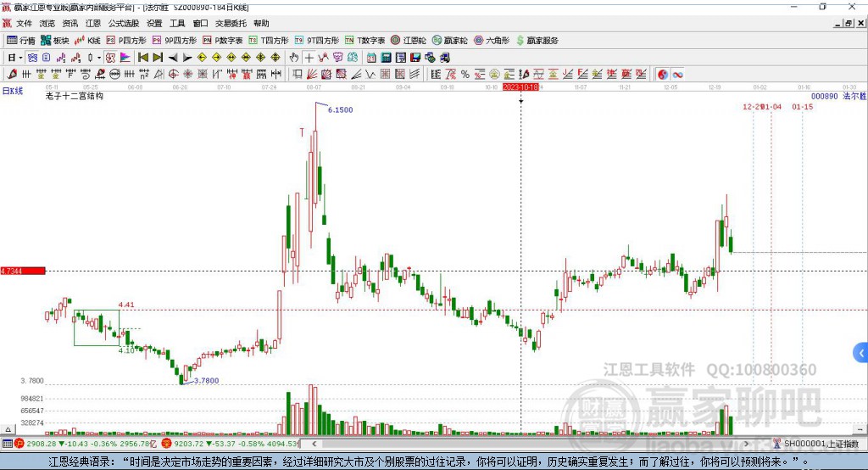Click SH000001 上证指数 status entry
Screen dimensions: 868x470
(821, 444)
